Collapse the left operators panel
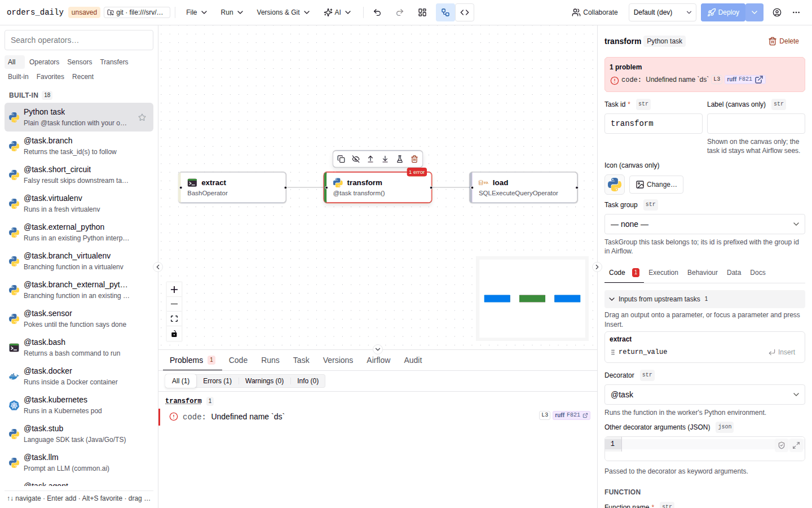 pos(158,267)
